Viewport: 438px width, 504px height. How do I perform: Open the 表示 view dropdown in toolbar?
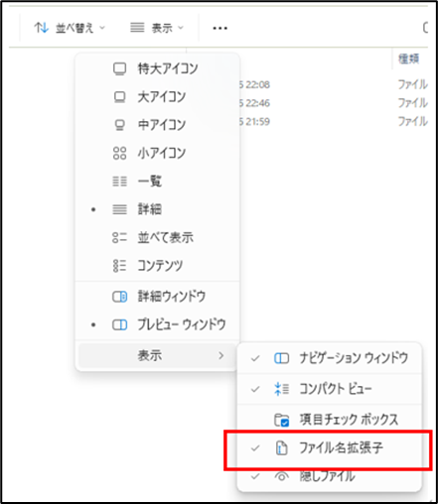pos(157,28)
